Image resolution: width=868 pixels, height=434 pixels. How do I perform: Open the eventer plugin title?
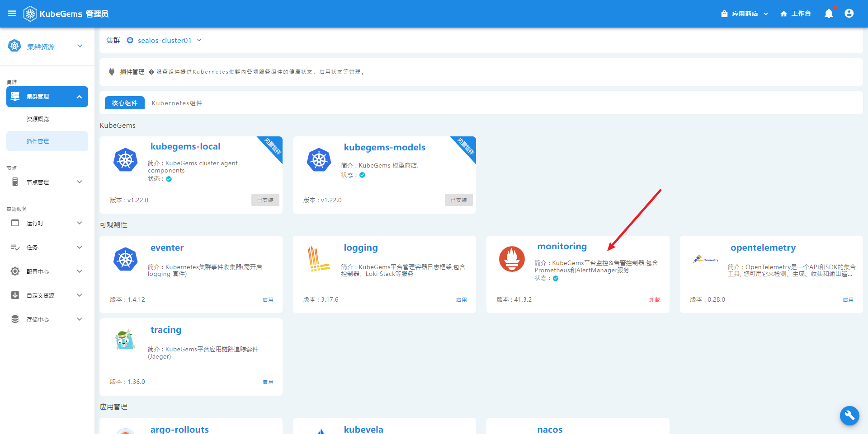(167, 247)
